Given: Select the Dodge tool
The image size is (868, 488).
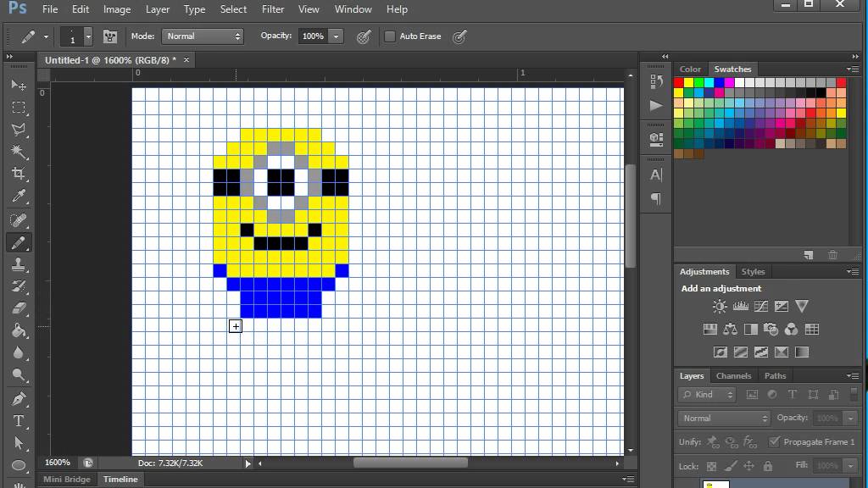Looking at the screenshot, I should (19, 375).
